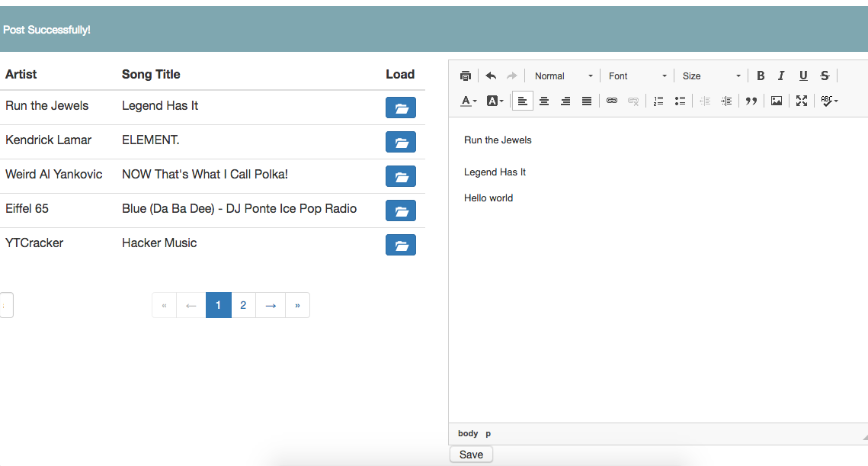The width and height of the screenshot is (868, 466).
Task: Open the Font dropdown
Action: point(637,76)
